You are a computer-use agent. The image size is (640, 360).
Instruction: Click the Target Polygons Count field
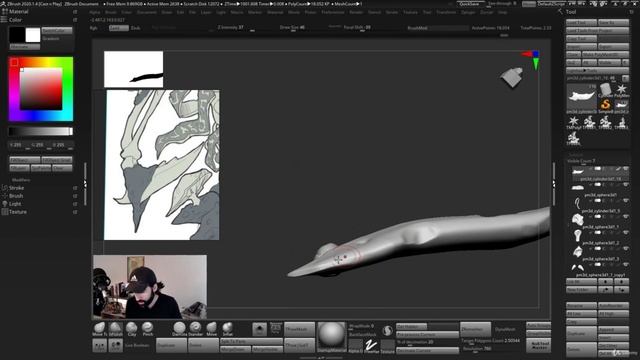pos(491,340)
